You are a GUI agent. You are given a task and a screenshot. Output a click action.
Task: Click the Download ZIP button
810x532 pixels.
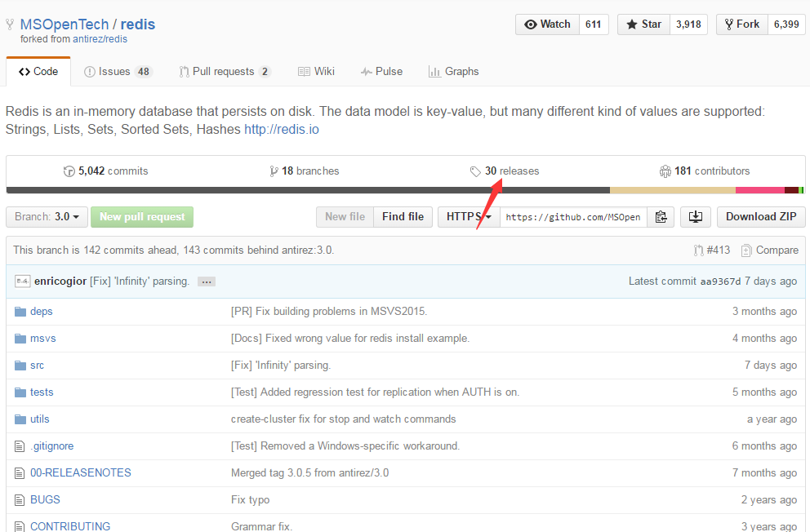pos(760,217)
